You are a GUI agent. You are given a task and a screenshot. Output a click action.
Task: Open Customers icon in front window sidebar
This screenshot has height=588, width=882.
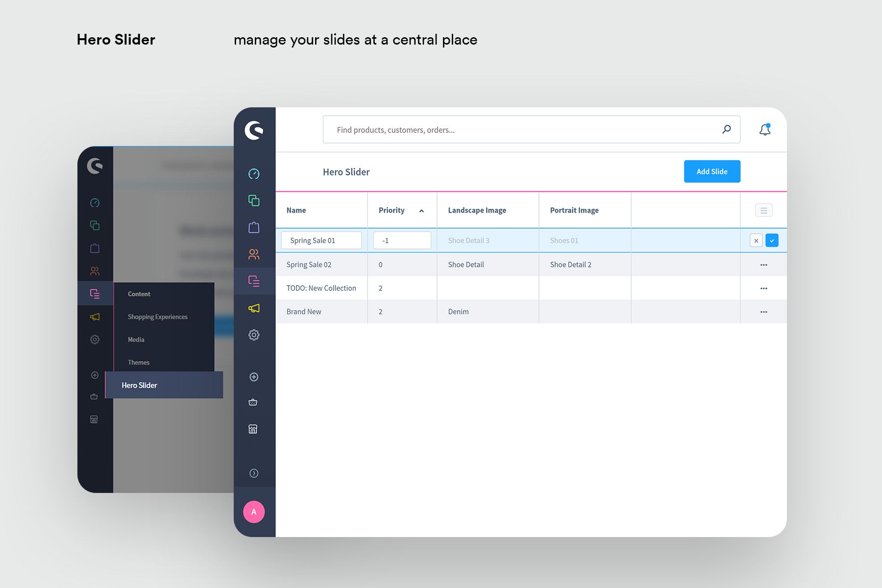[254, 254]
